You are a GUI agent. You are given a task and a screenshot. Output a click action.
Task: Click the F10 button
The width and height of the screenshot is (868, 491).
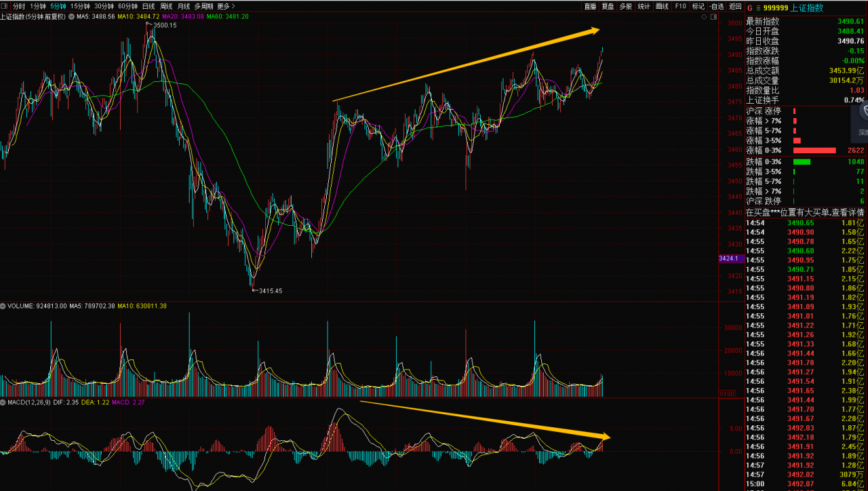pyautogui.click(x=680, y=6)
